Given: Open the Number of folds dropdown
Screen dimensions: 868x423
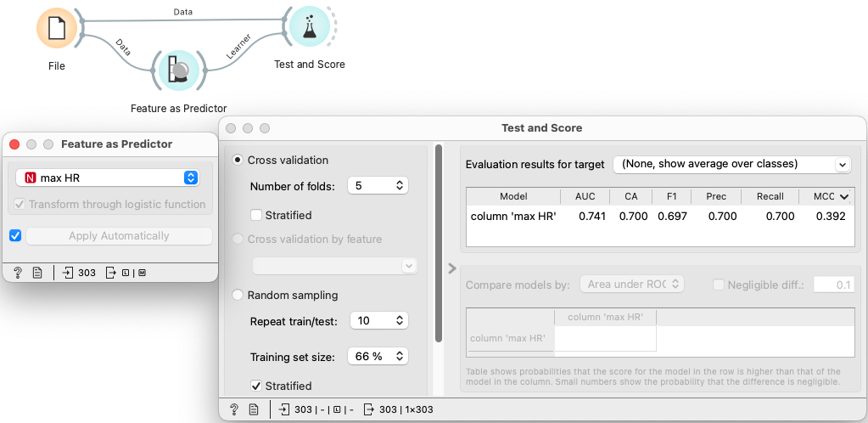Looking at the screenshot, I should coord(378,185).
